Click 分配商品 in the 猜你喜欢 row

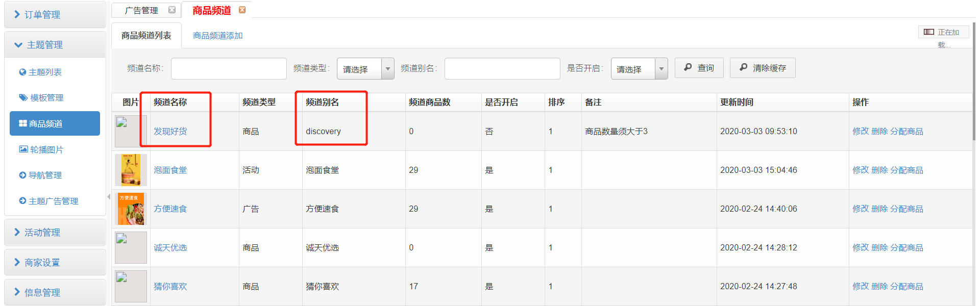(907, 287)
